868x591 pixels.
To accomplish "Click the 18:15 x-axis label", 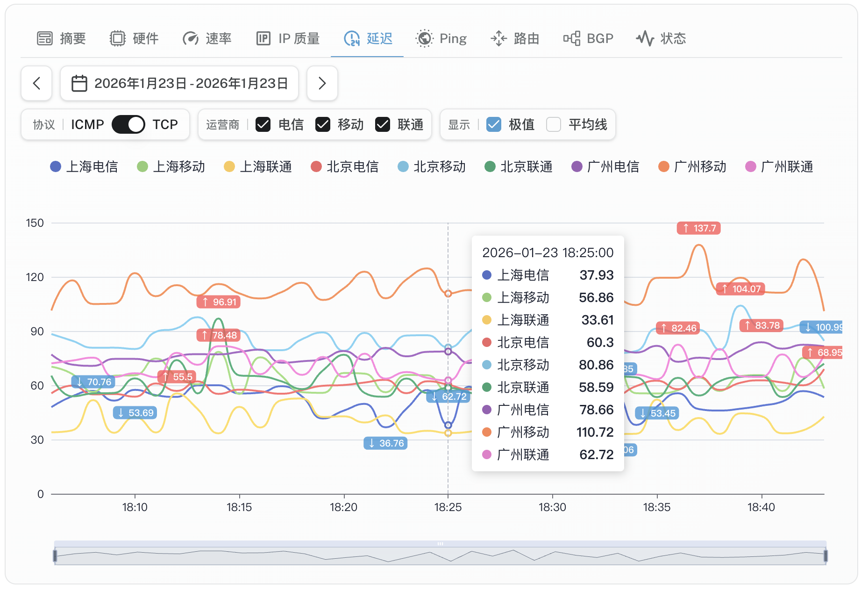I will (239, 507).
